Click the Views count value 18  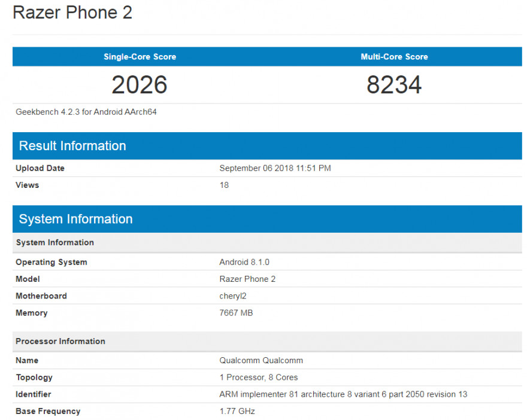[224, 185]
